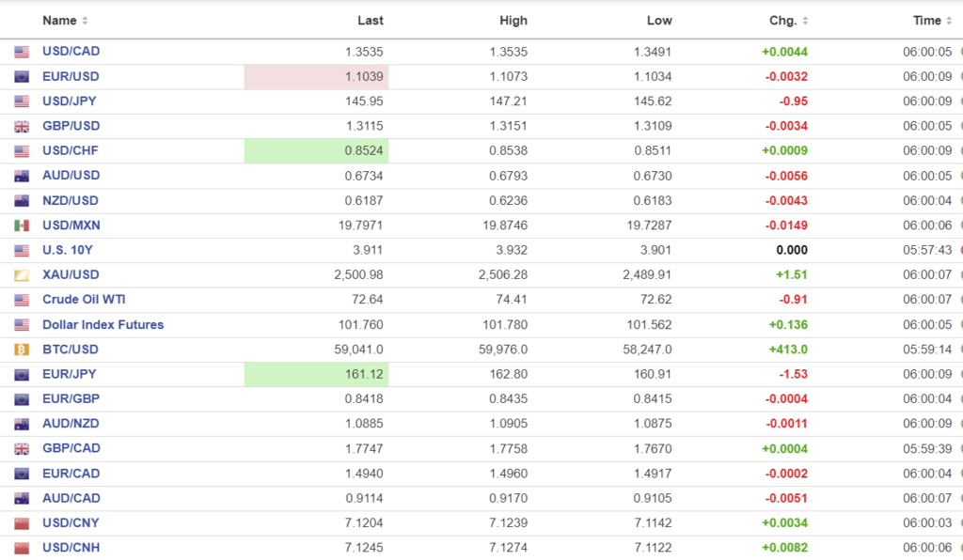Click the UK flag icon beside GBP/USD
This screenshot has height=560, width=963.
click(22, 127)
